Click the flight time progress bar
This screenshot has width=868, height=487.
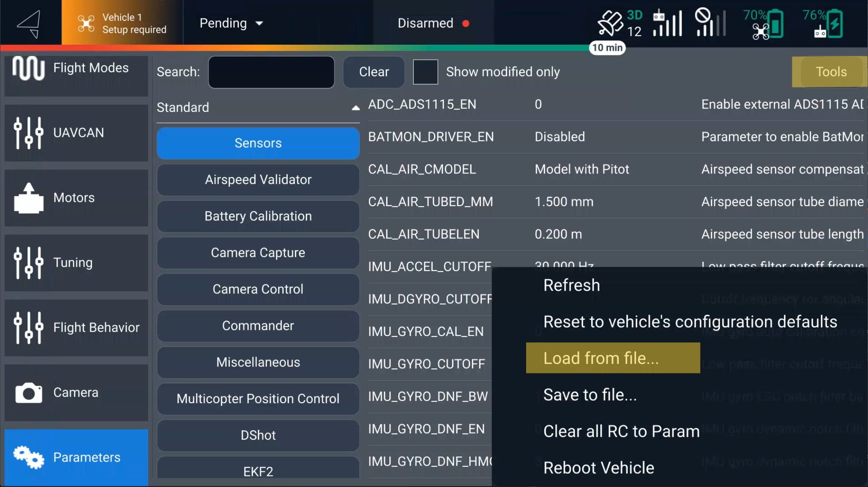pos(301,47)
